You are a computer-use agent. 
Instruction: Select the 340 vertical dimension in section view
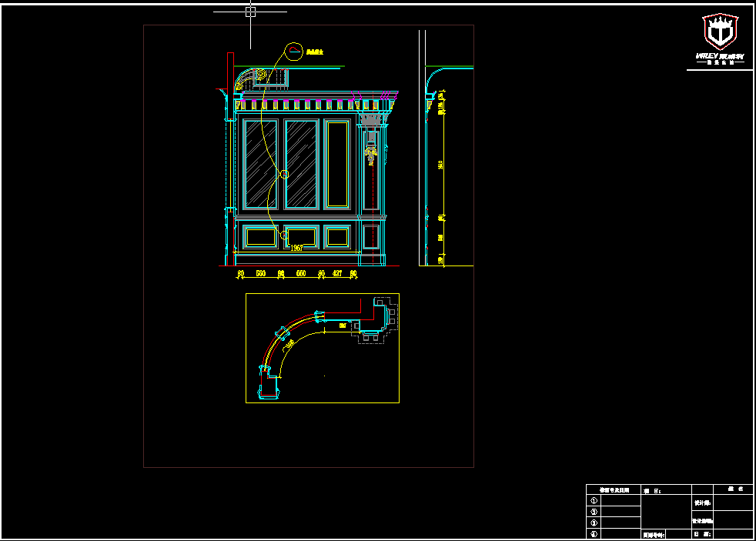tap(440, 165)
